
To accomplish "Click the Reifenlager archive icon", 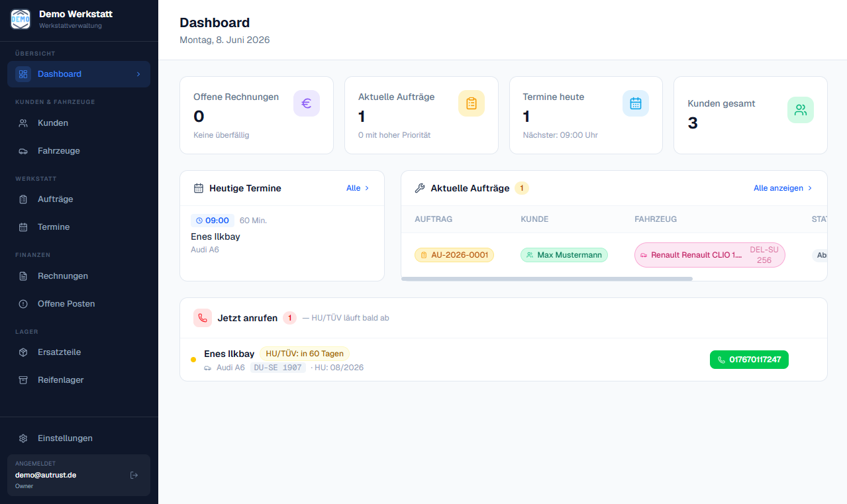I will [23, 380].
